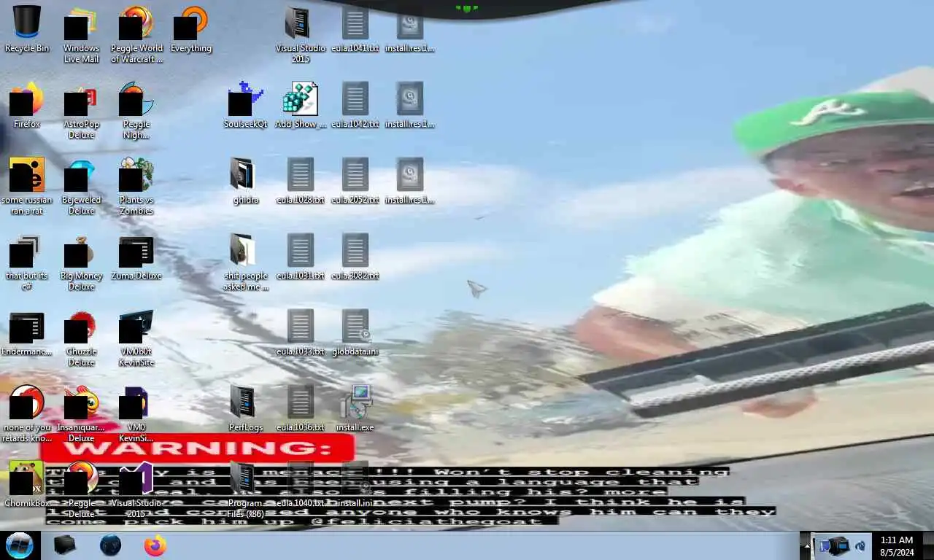
Task: Select the Zuma Deluxe icon
Action: [x=136, y=257]
